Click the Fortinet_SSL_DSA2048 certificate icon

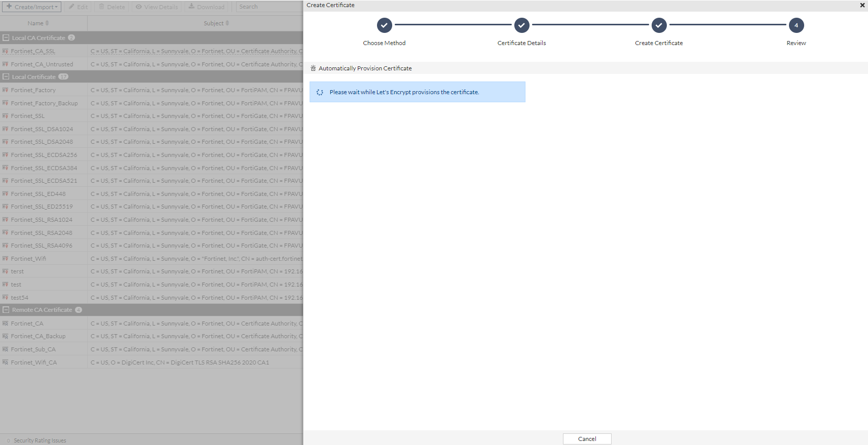click(x=6, y=142)
